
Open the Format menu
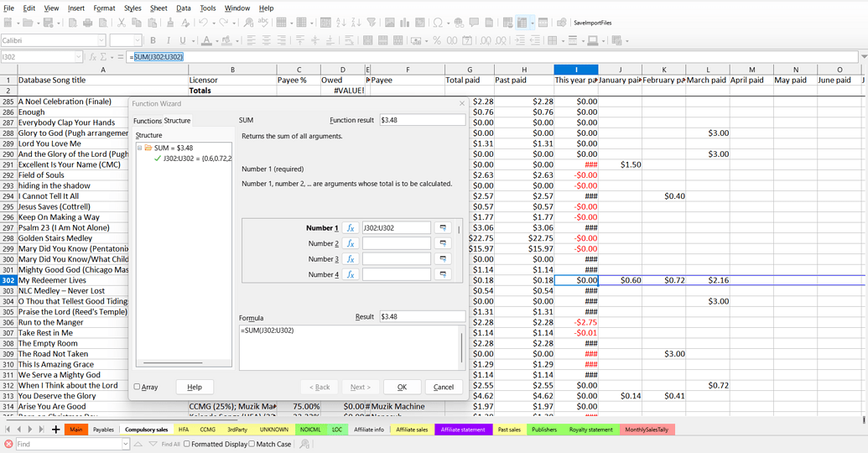[104, 8]
